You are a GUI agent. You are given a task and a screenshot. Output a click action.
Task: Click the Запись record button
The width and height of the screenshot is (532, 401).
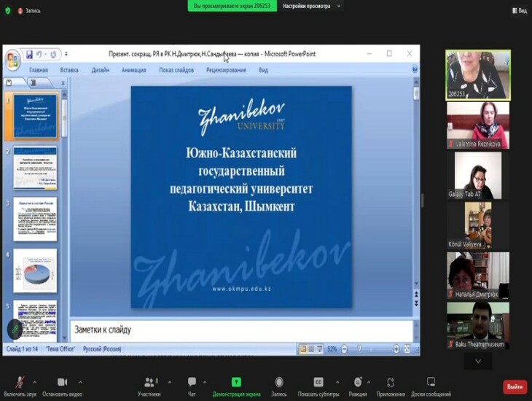click(279, 386)
